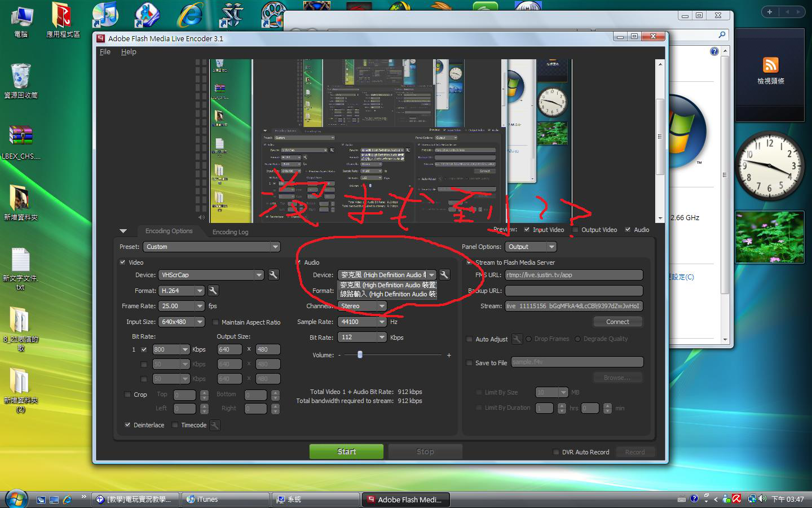This screenshot has height=508, width=812.
Task: Open Frame Rate dropdown showing 25.00
Action: point(181,306)
